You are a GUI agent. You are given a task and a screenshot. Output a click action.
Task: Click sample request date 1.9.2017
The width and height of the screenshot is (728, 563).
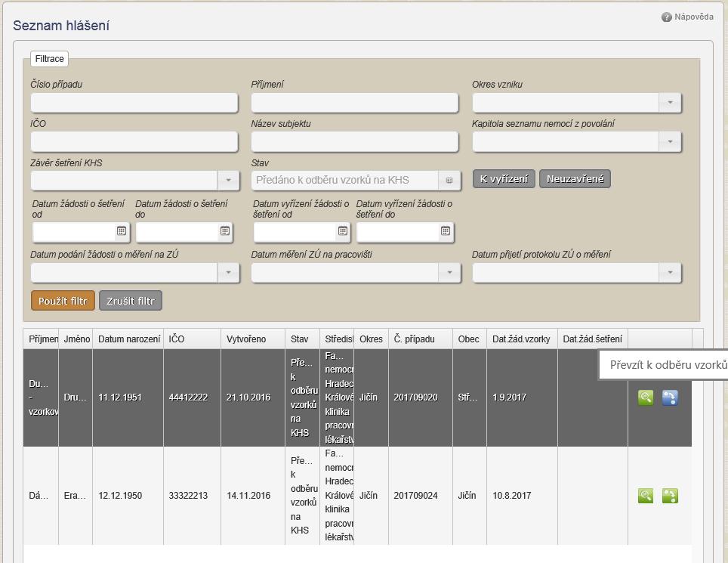click(x=509, y=398)
